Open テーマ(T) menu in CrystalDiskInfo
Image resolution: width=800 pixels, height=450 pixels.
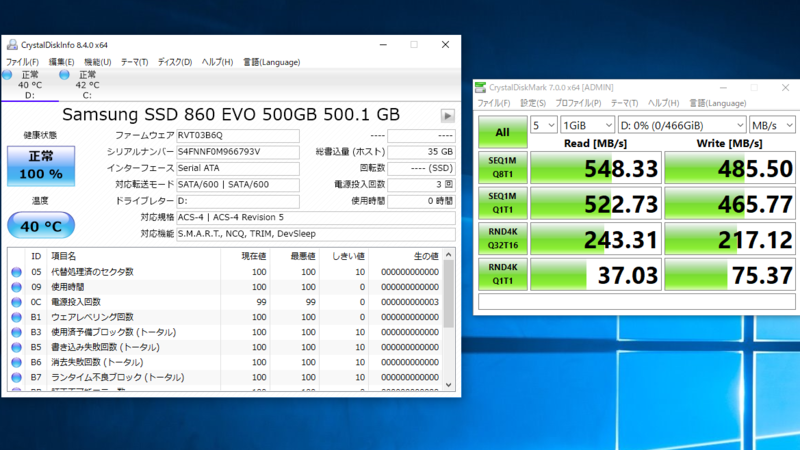(x=134, y=62)
